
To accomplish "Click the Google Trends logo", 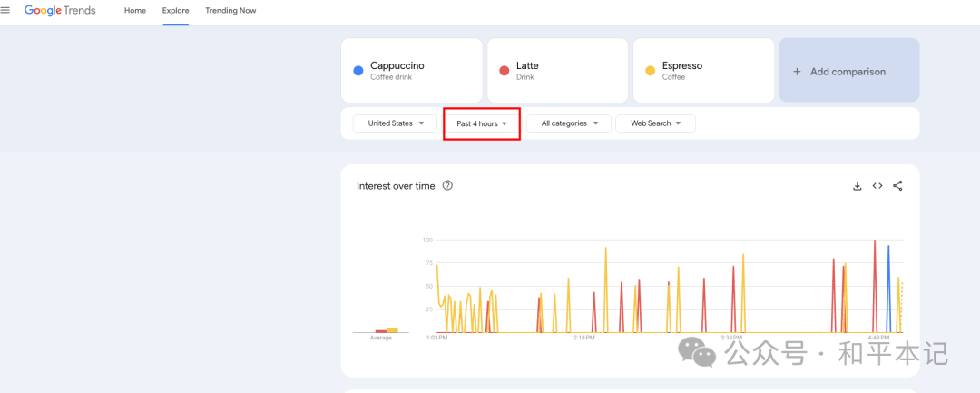I will point(60,11).
